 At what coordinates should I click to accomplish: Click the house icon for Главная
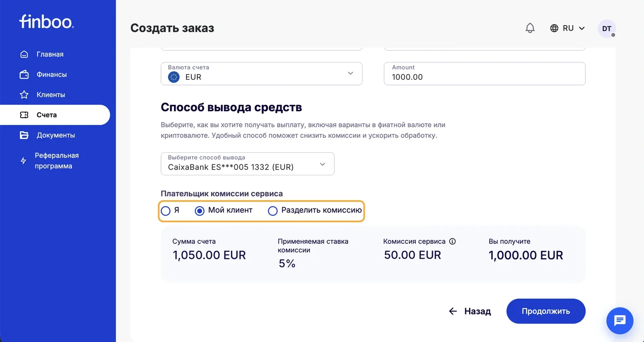(x=24, y=54)
